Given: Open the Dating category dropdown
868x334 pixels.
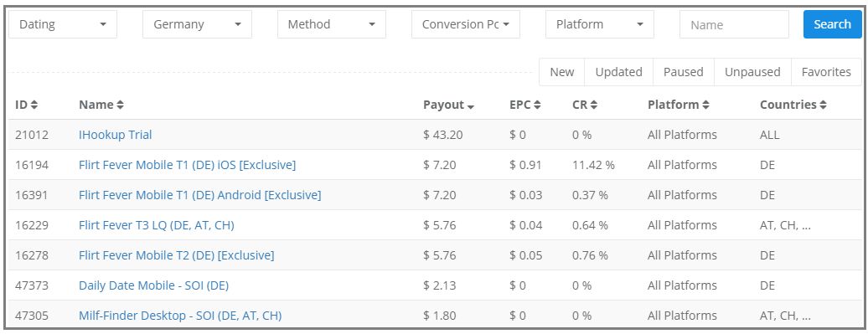Looking at the screenshot, I should (x=63, y=24).
